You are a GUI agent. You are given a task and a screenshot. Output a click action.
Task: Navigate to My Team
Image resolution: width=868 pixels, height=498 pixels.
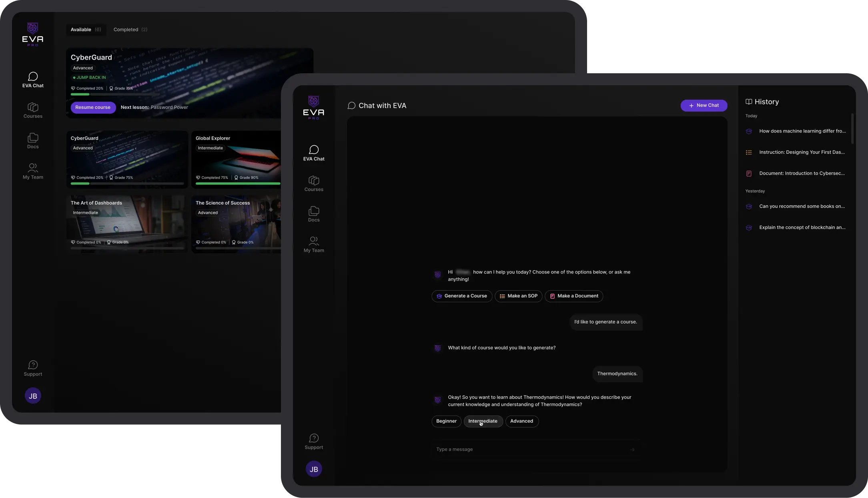314,244
